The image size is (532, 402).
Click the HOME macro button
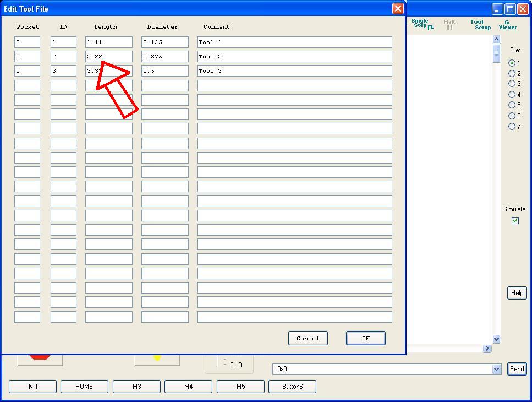pos(84,387)
